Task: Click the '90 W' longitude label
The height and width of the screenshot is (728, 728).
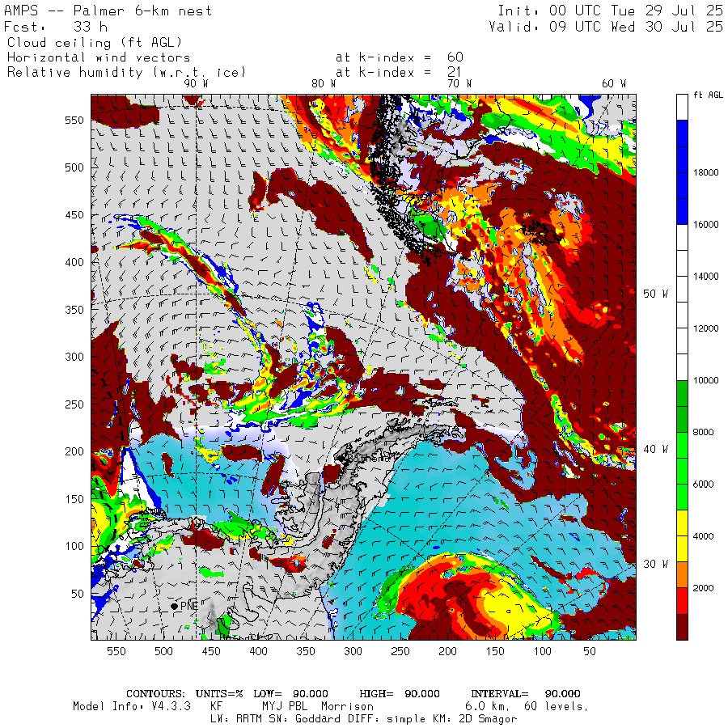Action: [x=196, y=83]
